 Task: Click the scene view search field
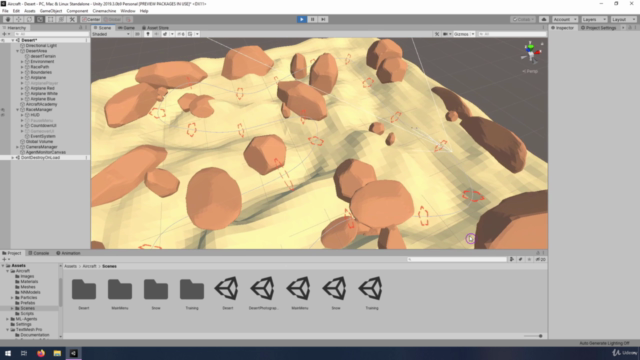coord(512,34)
